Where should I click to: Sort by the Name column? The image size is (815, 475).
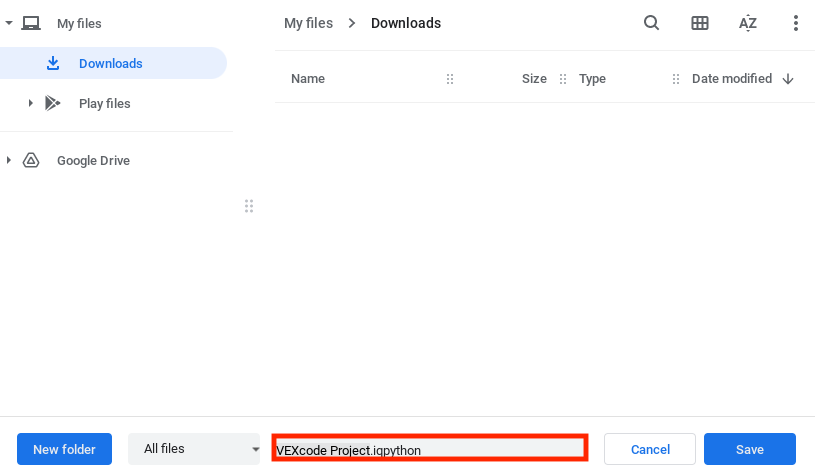[x=308, y=79]
